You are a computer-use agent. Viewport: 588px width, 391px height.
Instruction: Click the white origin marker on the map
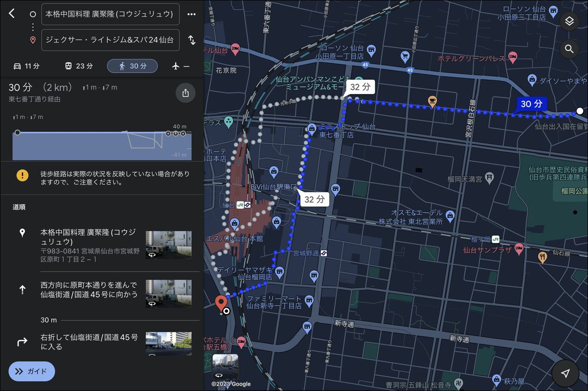580,111
